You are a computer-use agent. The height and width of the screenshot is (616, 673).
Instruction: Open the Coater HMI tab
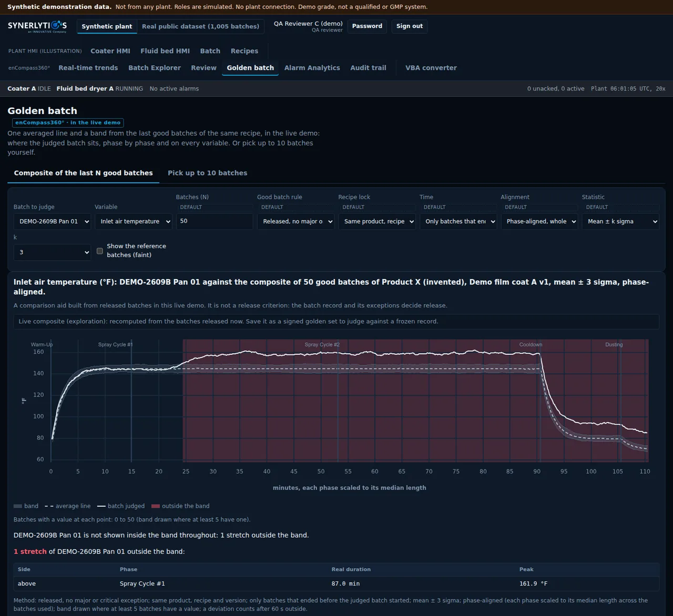(x=110, y=51)
